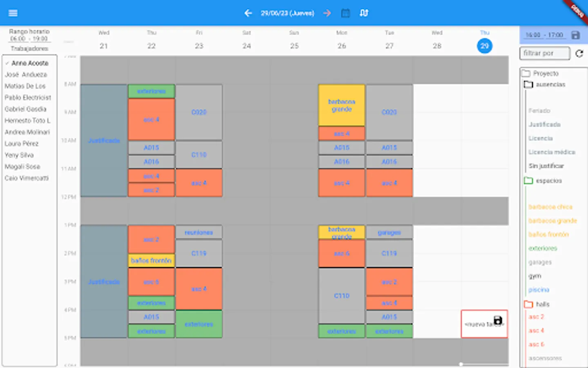The width and height of the screenshot is (588, 368).
Task: Select worker Pablo Electricist
Action: [x=28, y=97]
